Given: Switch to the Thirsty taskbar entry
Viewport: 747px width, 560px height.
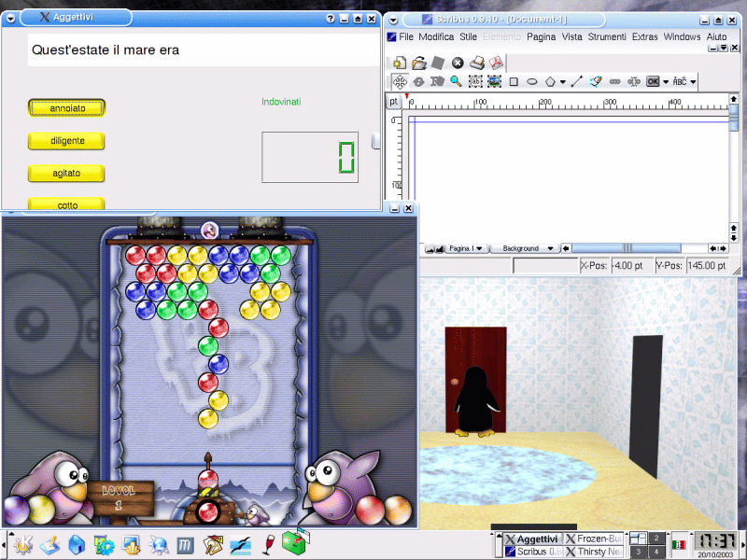Looking at the screenshot, I should 594,552.
